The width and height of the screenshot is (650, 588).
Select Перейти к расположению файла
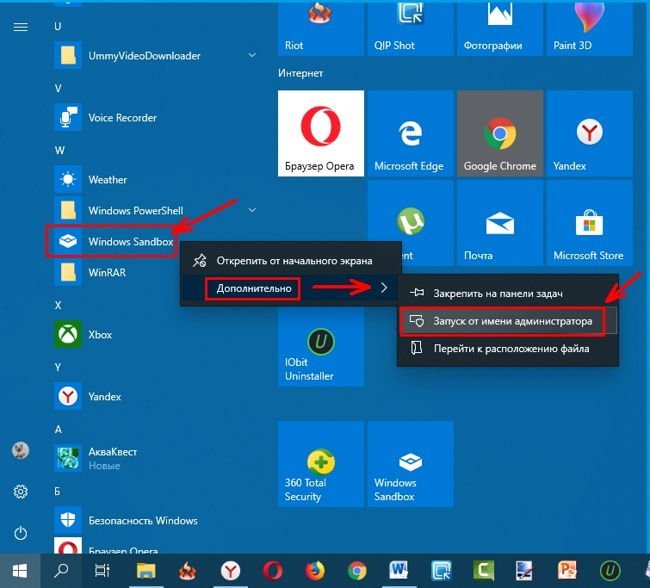[508, 349]
